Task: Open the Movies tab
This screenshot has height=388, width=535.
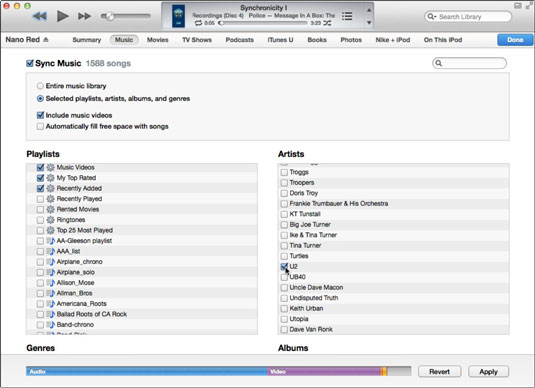Action: (158, 40)
